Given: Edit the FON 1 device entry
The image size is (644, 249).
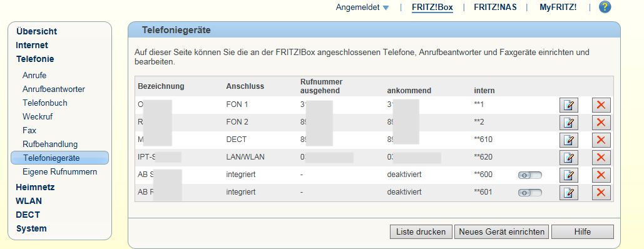Looking at the screenshot, I should tap(568, 105).
